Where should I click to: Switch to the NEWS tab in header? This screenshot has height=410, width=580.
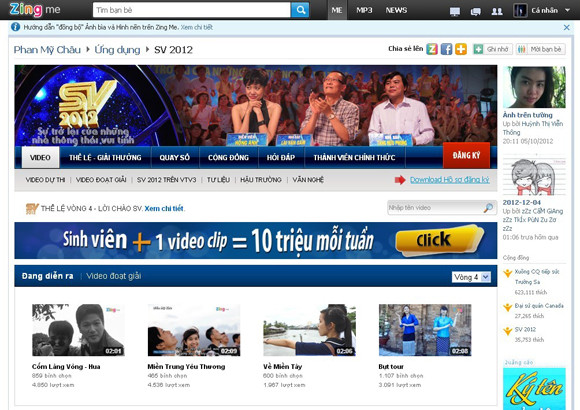point(396,10)
